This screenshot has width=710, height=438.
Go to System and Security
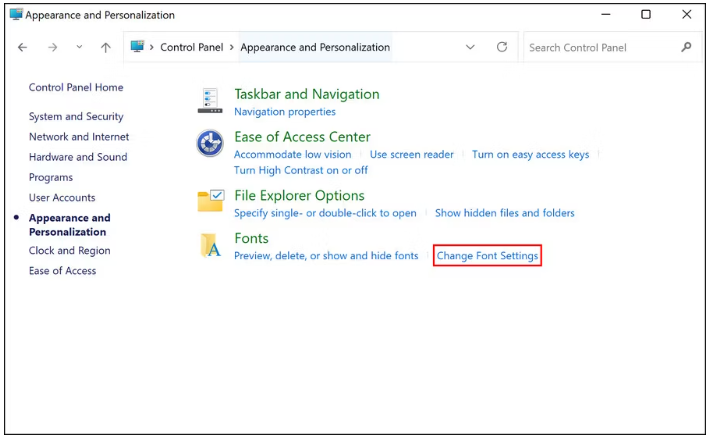click(76, 116)
